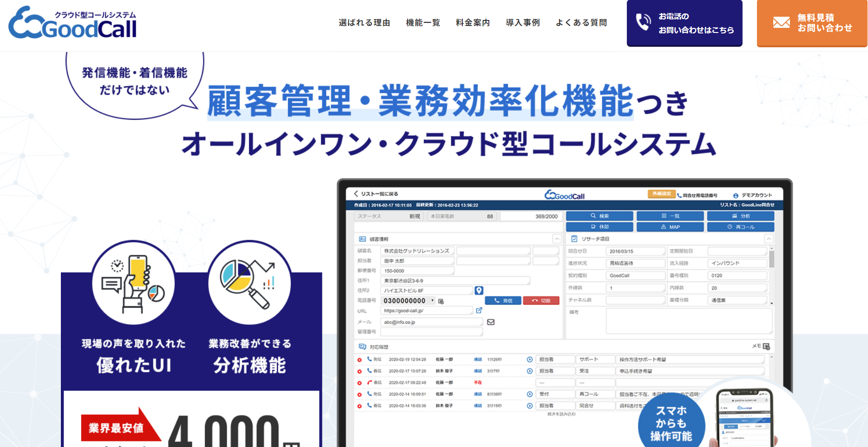The image size is (868, 447).
Task: Open the external link icon next to URL
Action: [480, 310]
